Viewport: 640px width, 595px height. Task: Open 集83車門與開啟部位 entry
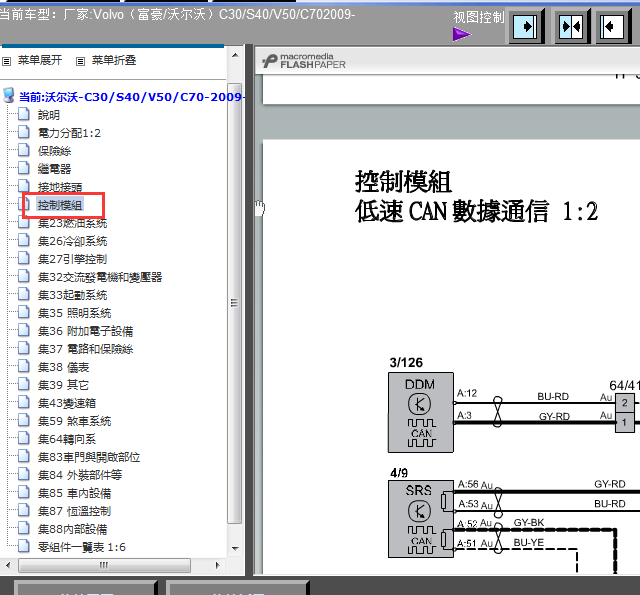click(x=89, y=457)
